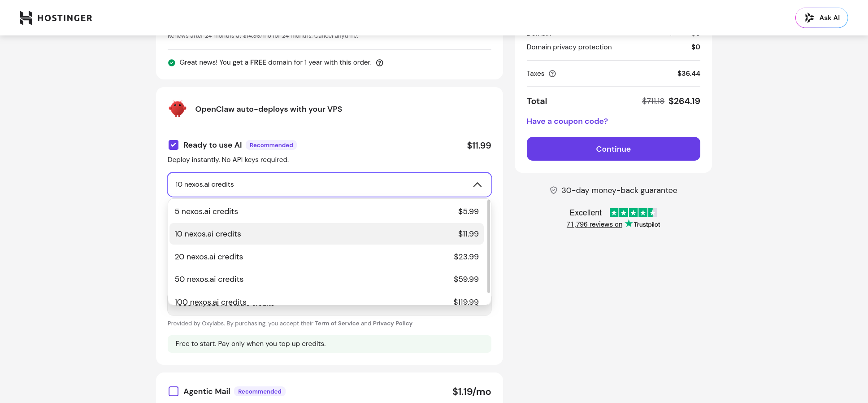868x403 pixels.
Task: Collapse the nexos.ai credits dropdown
Action: click(330, 184)
